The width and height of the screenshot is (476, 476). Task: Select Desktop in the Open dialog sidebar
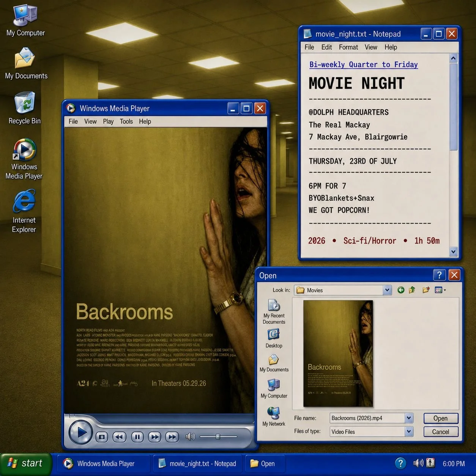[x=274, y=339]
